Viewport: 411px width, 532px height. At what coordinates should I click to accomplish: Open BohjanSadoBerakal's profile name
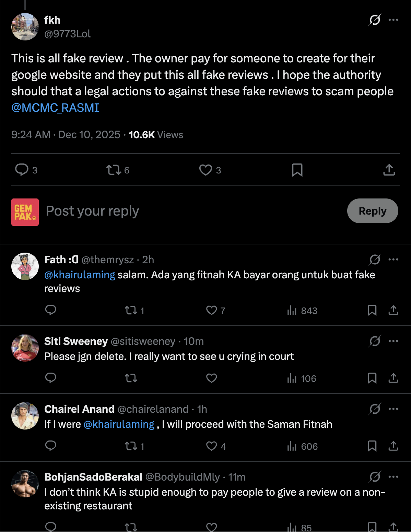(x=93, y=477)
